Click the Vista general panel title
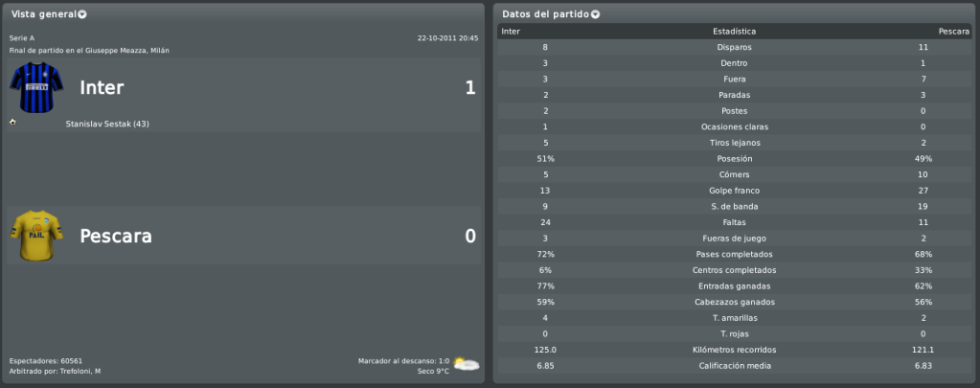Image resolution: width=980 pixels, height=388 pixels. (x=44, y=13)
